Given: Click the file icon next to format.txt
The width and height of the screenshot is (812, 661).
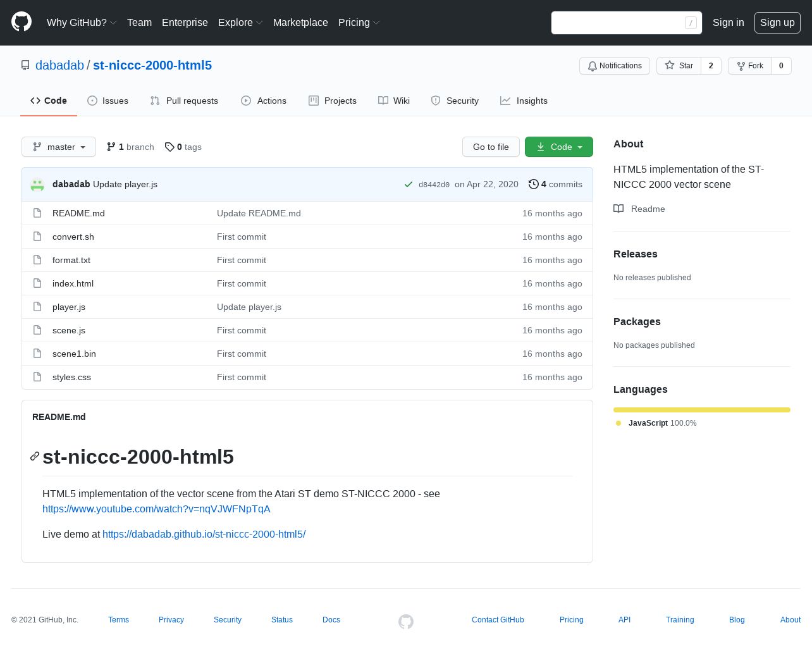Looking at the screenshot, I should pyautogui.click(x=37, y=260).
